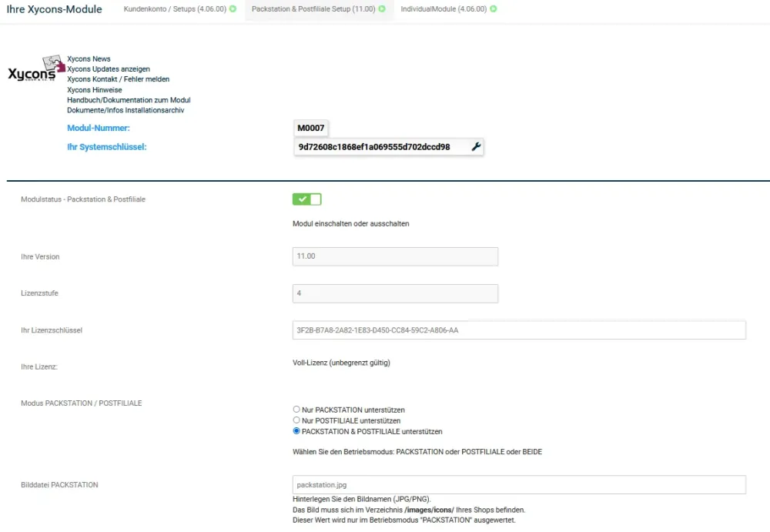770x532 pixels.
Task: Click the Modul-Nummer label
Action: click(99, 128)
